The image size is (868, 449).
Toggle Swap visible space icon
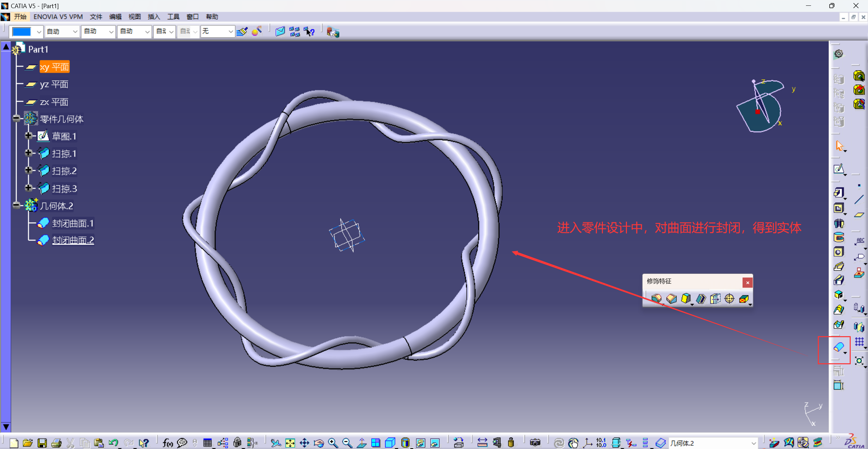tap(435, 443)
